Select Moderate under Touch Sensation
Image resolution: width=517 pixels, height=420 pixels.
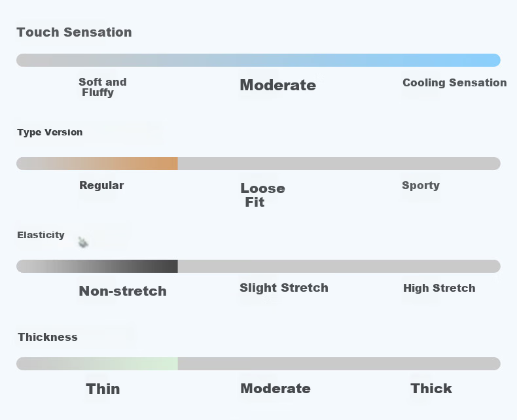278,86
